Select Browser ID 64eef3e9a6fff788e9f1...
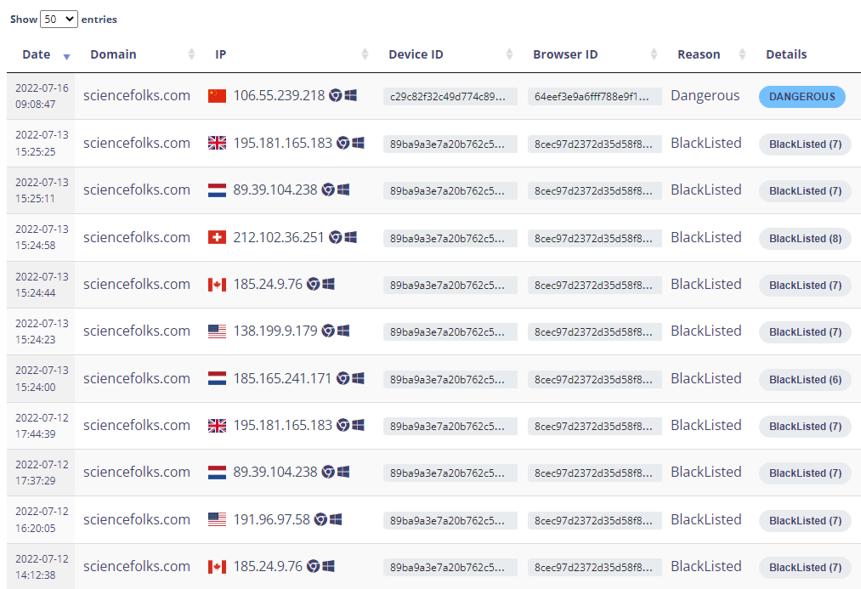Viewport: 861px width, 589px height. pos(595,97)
